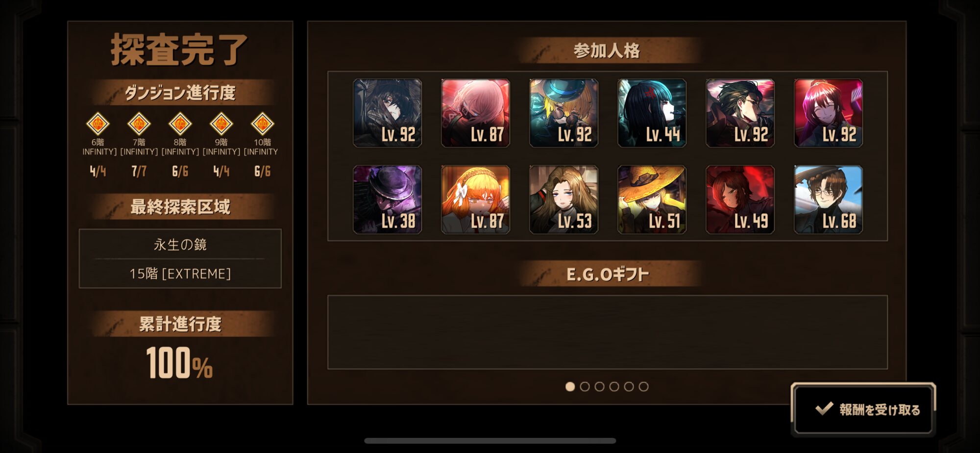980x453 pixels.
Task: Click the 9階 INFINITY clear badge
Action: (221, 124)
